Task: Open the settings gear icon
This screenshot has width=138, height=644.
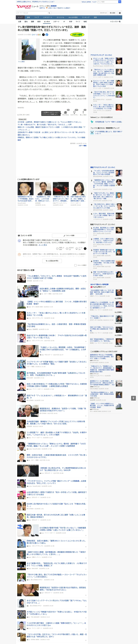Action: (120, 13)
